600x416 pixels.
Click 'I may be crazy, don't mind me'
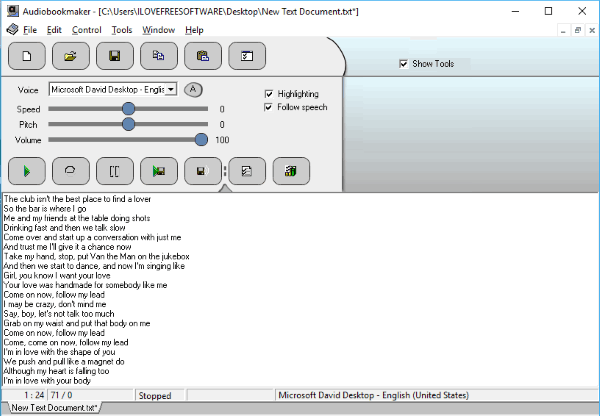[55, 304]
